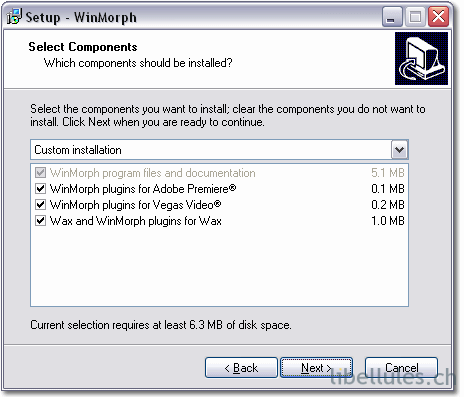Click the disabled maximize button
This screenshot has width=464, height=397.
[415, 16]
